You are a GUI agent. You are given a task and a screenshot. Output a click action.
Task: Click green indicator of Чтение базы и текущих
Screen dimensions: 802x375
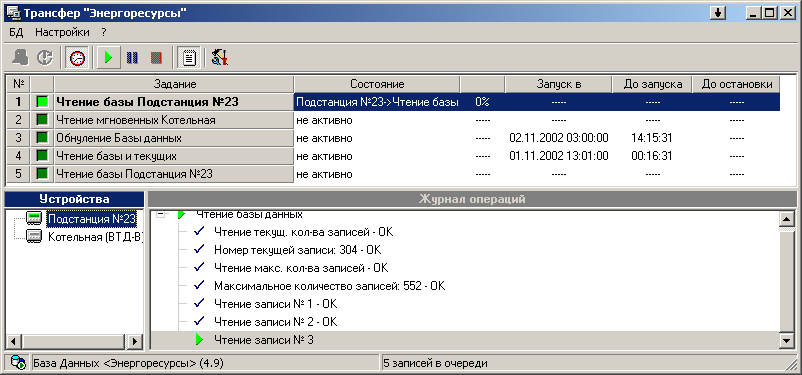(x=42, y=156)
